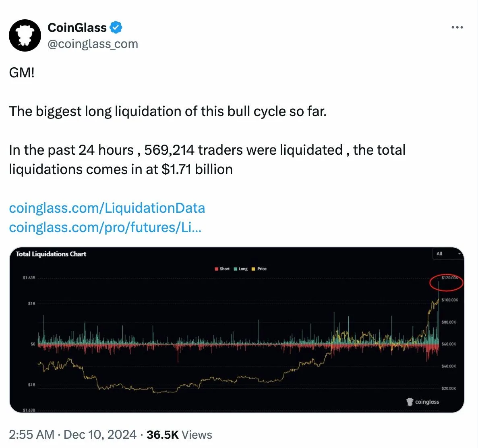
Task: Open the three-dot more options menu
Action: (457, 27)
